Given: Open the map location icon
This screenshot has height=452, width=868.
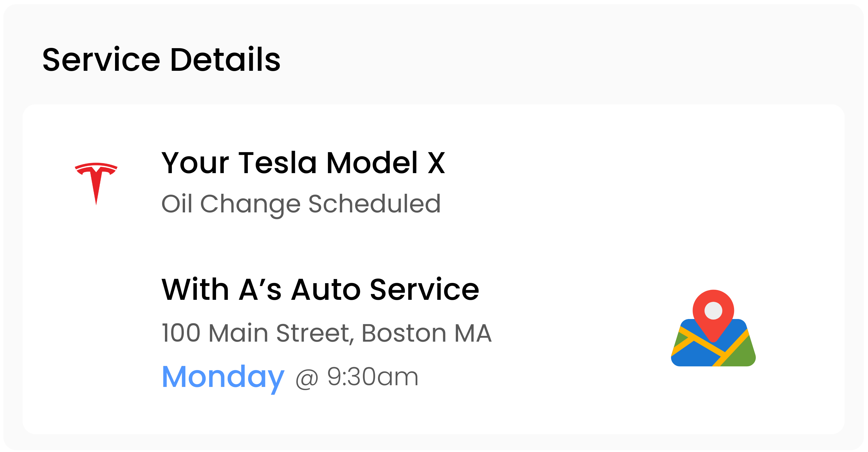Looking at the screenshot, I should point(713,328).
